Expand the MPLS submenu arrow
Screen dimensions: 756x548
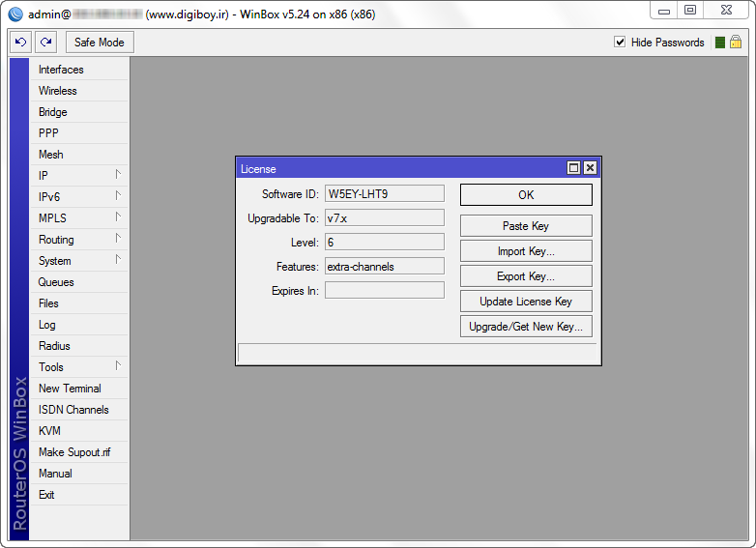(x=118, y=216)
